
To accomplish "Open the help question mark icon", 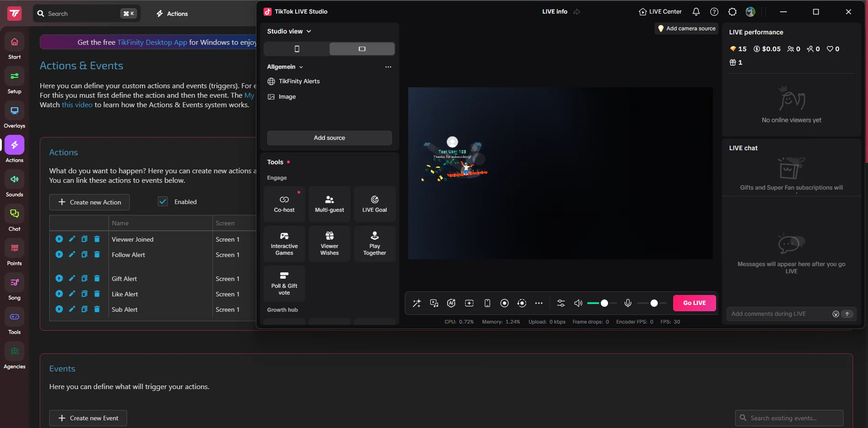I will point(714,12).
